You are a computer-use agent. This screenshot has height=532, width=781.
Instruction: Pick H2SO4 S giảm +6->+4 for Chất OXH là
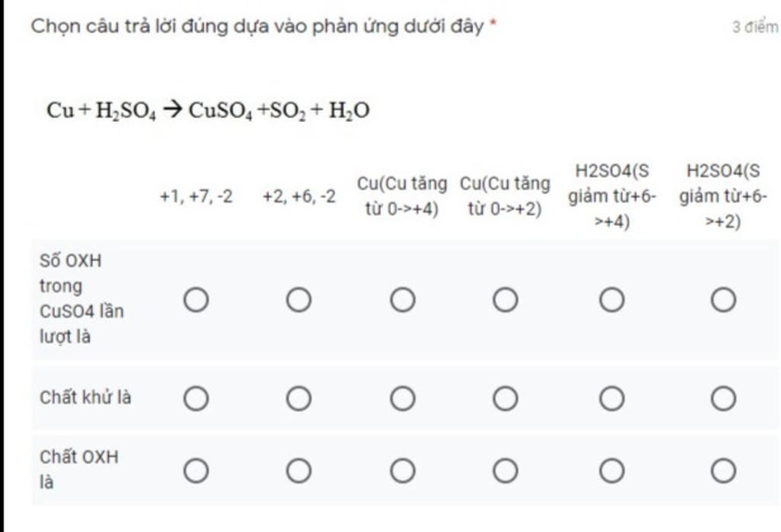612,471
